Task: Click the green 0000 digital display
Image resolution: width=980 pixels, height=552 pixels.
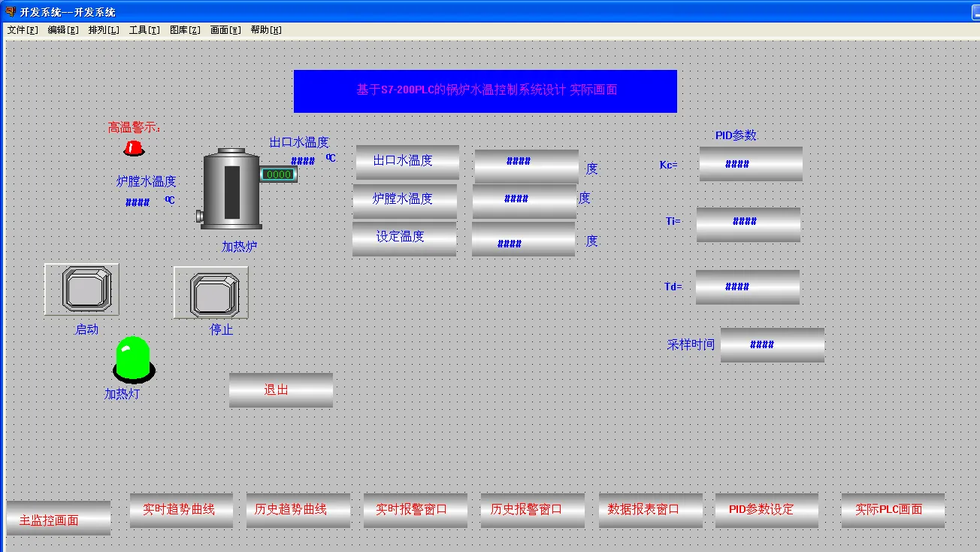Action: click(x=279, y=174)
